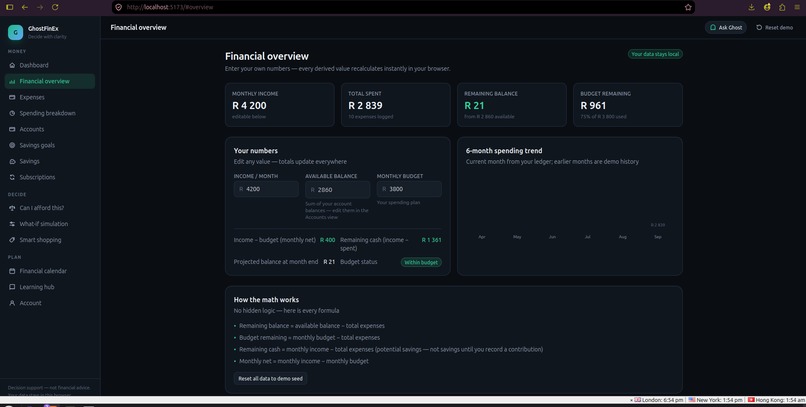806x407 pixels.
Task: Go to the Accounts view
Action: tap(50, 129)
